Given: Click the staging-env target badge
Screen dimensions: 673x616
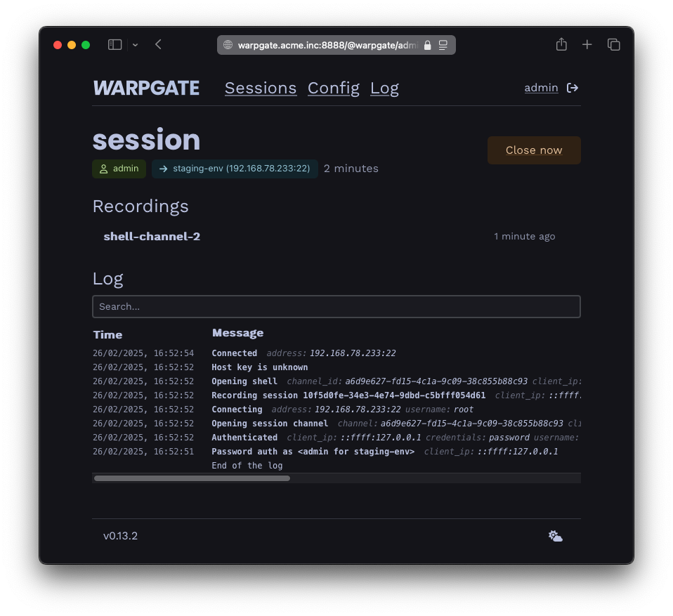Looking at the screenshot, I should click(x=235, y=169).
